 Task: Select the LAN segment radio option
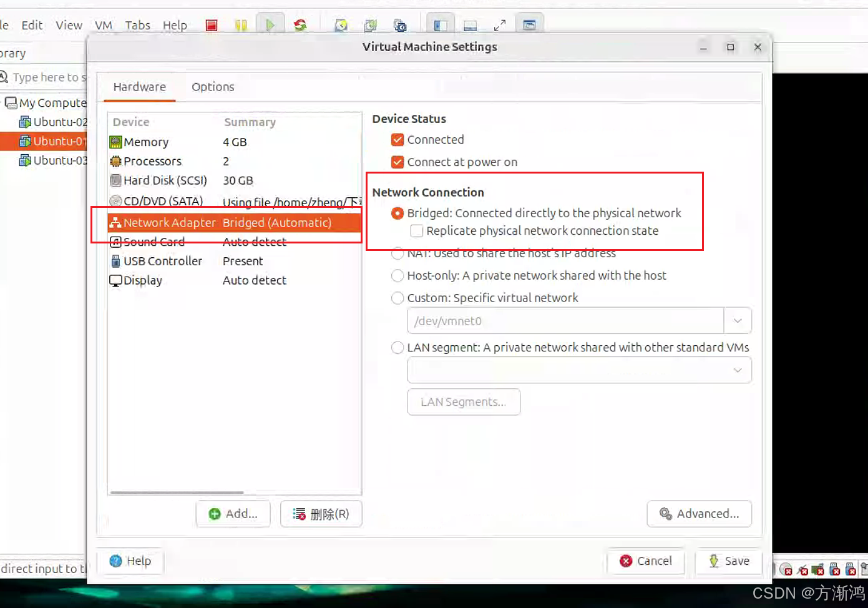tap(397, 348)
